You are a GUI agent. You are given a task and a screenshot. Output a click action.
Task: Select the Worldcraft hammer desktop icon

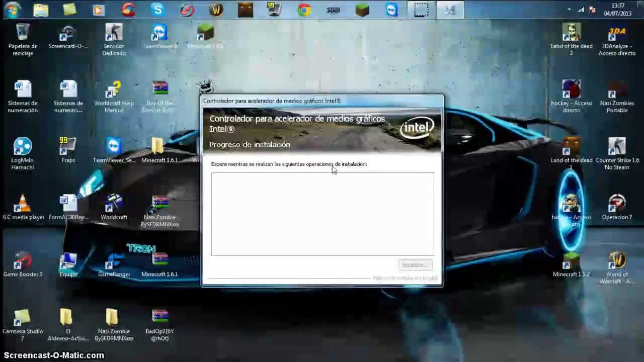(114, 207)
